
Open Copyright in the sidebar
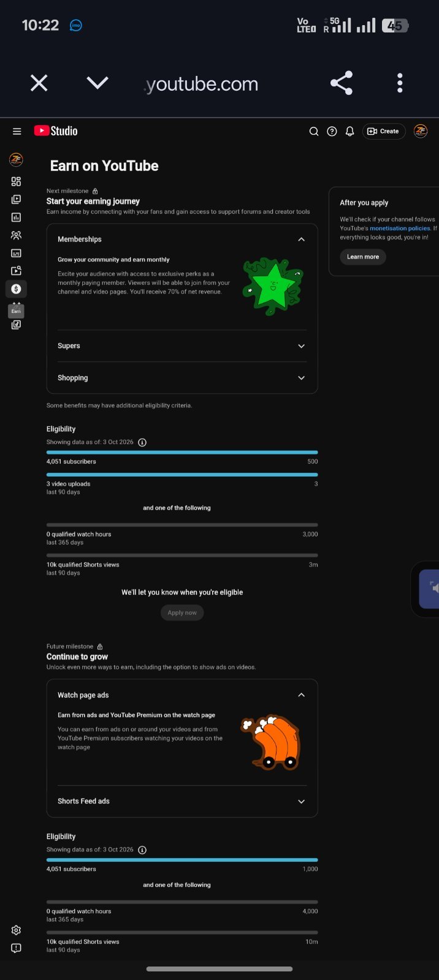[16, 271]
